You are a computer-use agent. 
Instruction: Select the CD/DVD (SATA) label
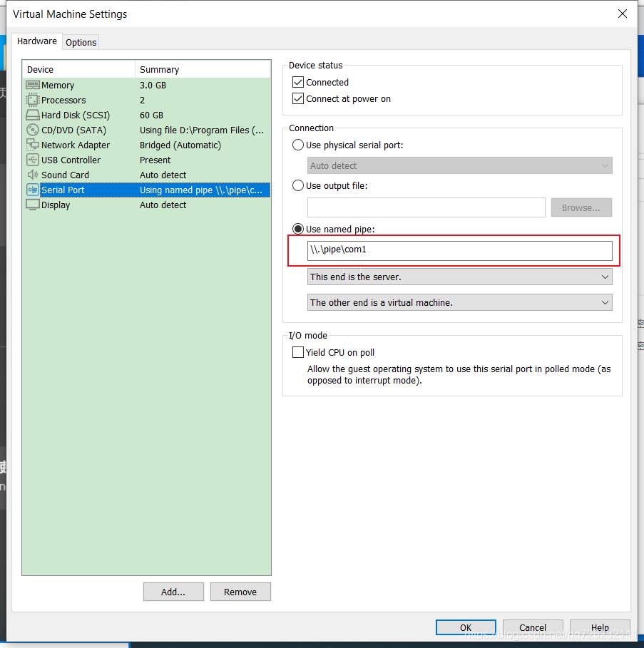point(73,130)
